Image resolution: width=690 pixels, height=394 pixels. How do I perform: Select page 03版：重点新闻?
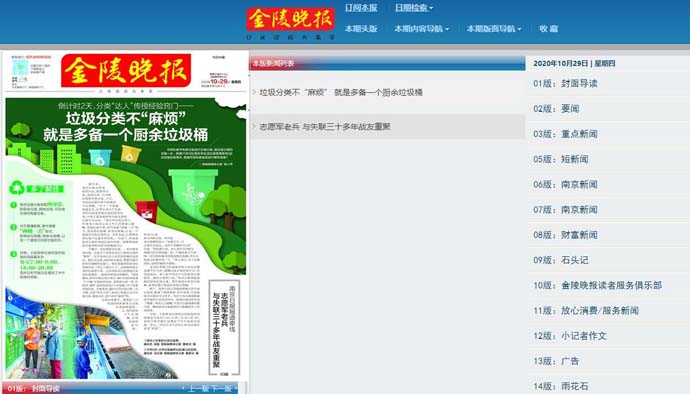pos(565,134)
